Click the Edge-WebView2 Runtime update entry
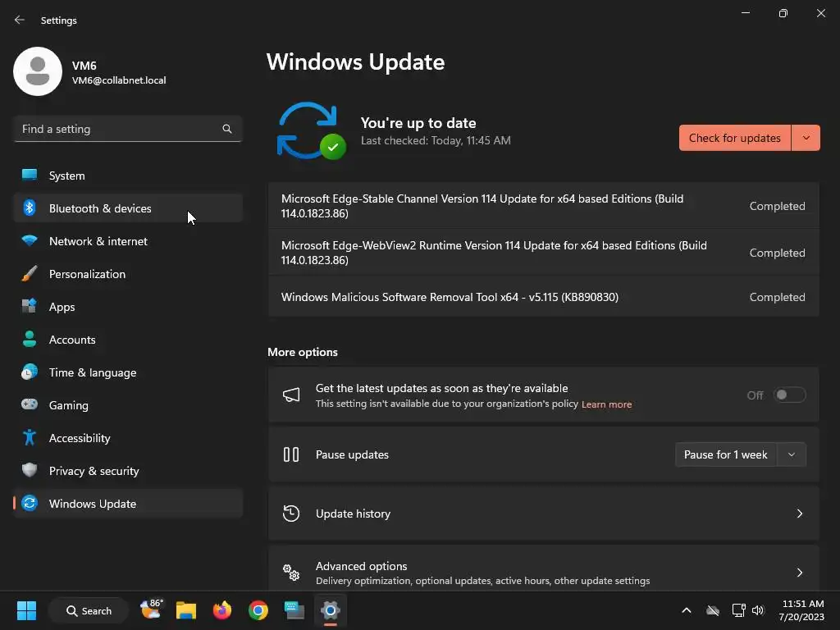Screen dimensions: 840x630 [x=543, y=253]
